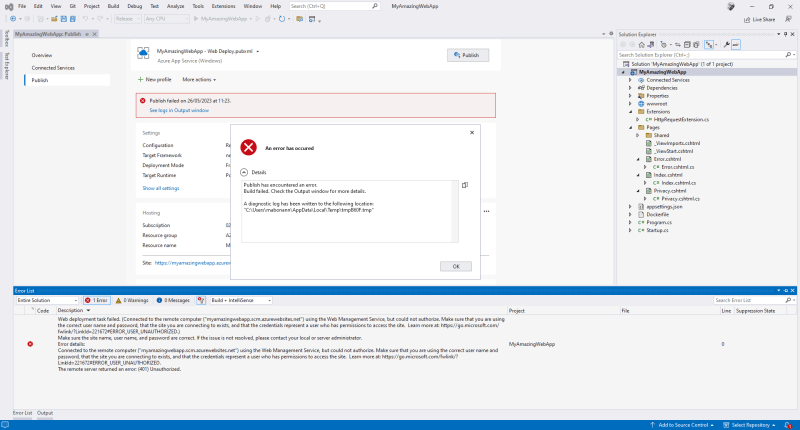Viewport: 800px width, 430px height.
Task: Open the Git menu
Action: (73, 6)
